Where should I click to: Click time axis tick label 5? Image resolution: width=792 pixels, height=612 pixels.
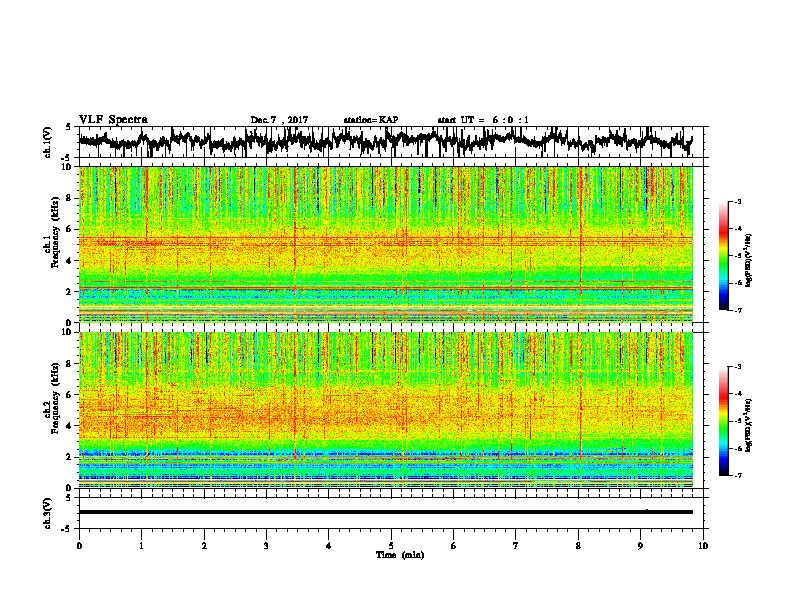point(391,546)
